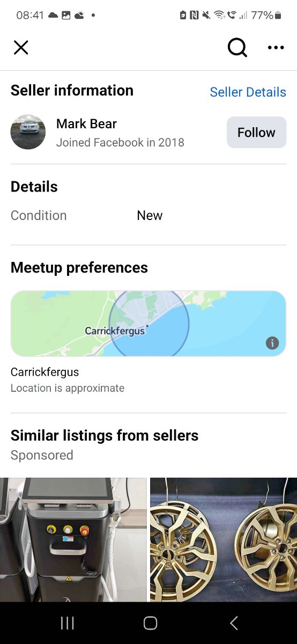Tap the Wi-Fi status bar icon
297x644 pixels.
point(219,16)
